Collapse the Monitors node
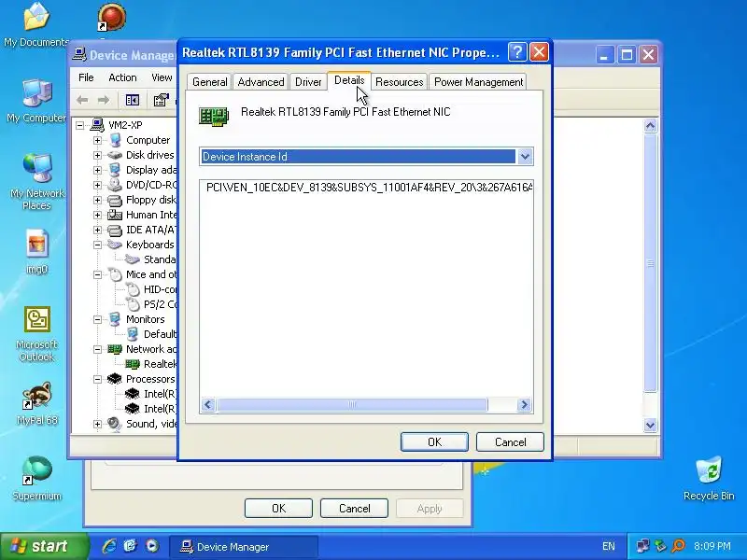This screenshot has height=560, width=747. (98, 319)
